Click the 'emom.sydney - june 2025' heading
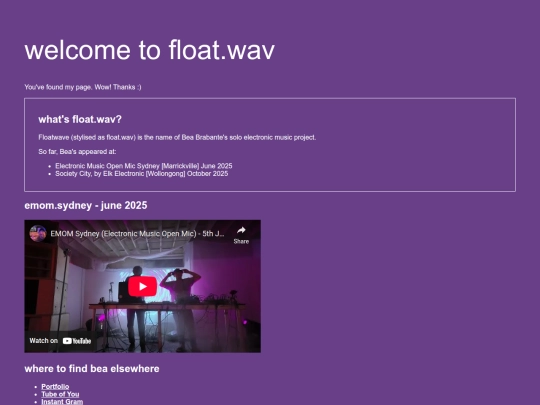The height and width of the screenshot is (405, 540). point(86,206)
